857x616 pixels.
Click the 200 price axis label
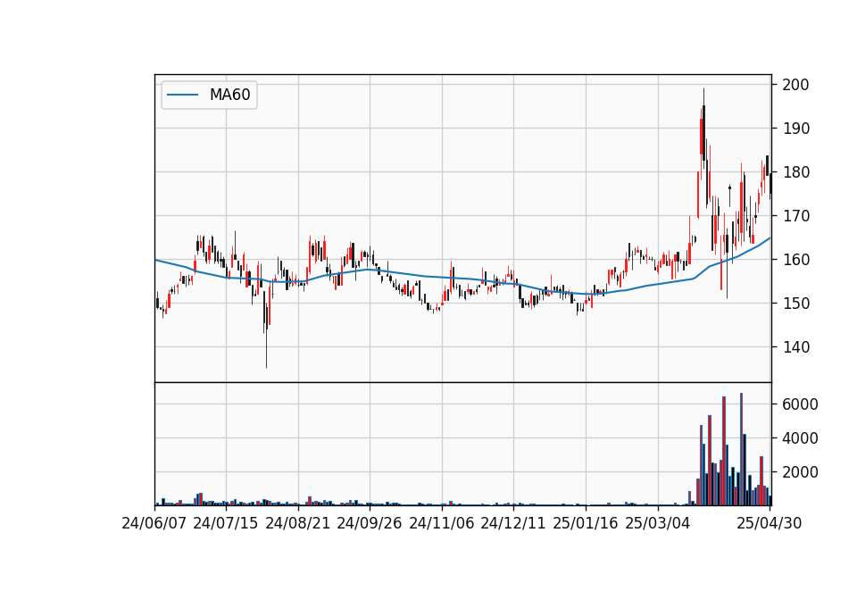click(795, 85)
